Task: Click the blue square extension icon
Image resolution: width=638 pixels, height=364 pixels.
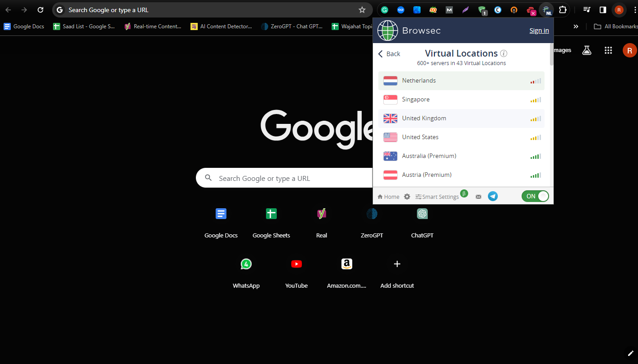Action: coord(417,10)
